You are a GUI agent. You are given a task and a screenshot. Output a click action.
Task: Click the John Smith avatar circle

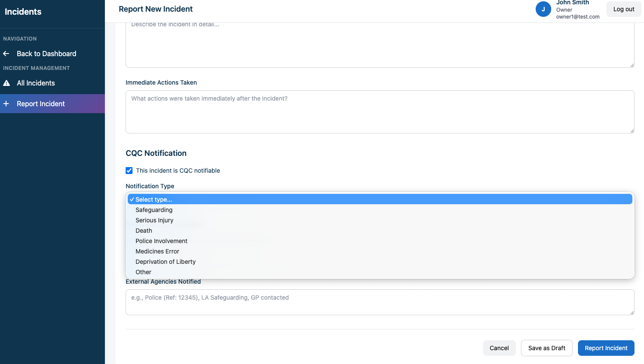click(543, 9)
